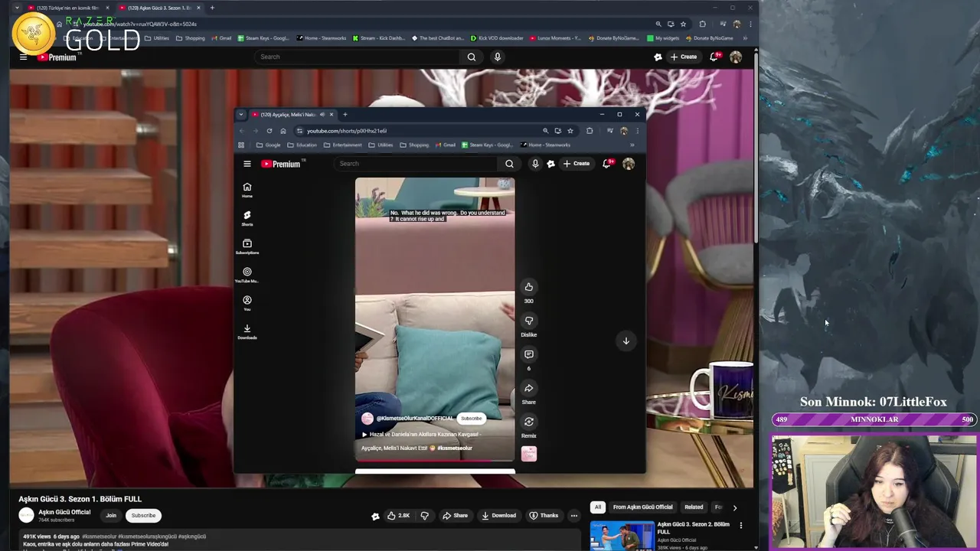This screenshot has height=551, width=980.
Task: Remix the Short in the front window
Action: (x=528, y=422)
